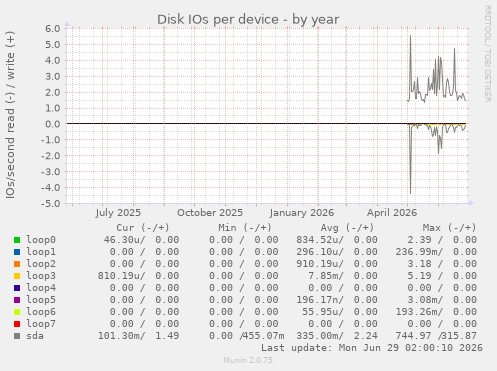Select the loop5 device label

click(41, 300)
